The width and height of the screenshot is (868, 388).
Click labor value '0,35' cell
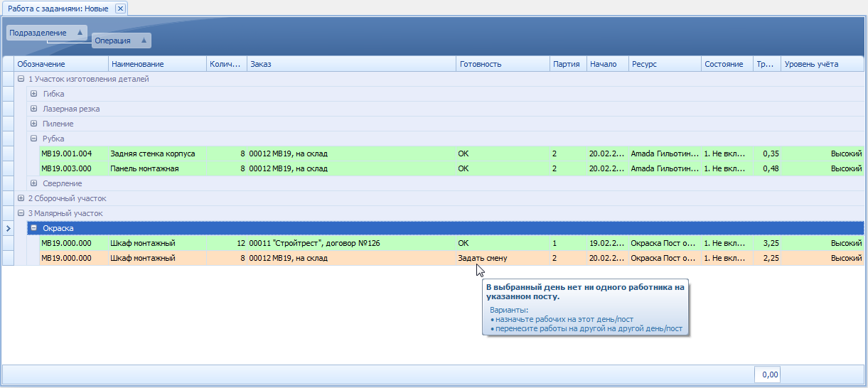click(x=766, y=153)
